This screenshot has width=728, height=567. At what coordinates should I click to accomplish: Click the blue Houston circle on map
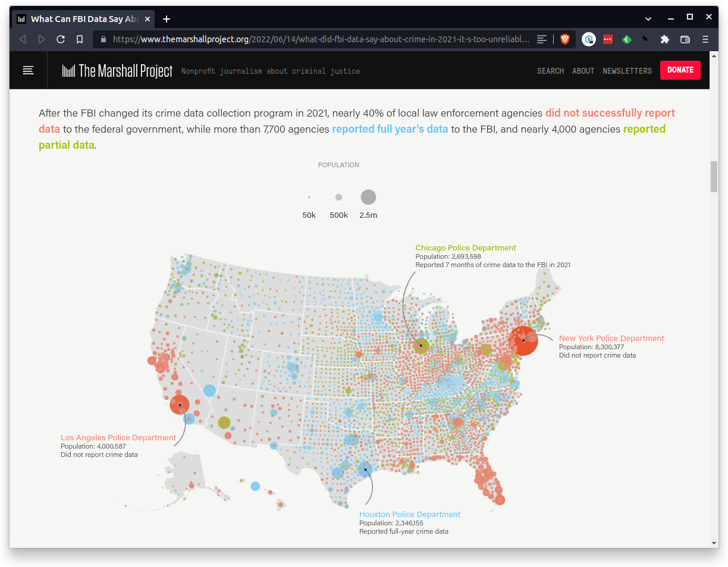(365, 469)
